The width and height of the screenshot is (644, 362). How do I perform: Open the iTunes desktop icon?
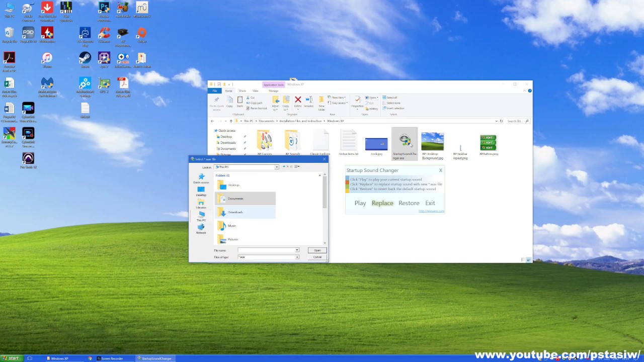tap(47, 60)
